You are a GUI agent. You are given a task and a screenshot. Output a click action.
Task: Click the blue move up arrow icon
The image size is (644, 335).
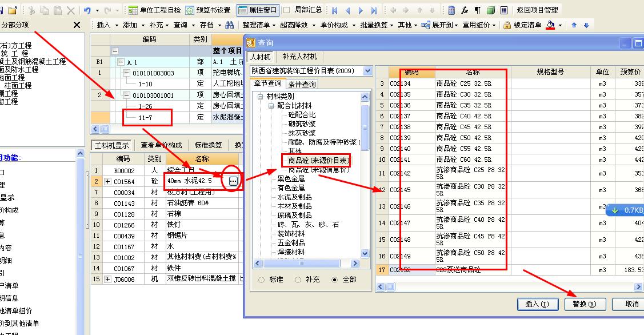click(574, 26)
